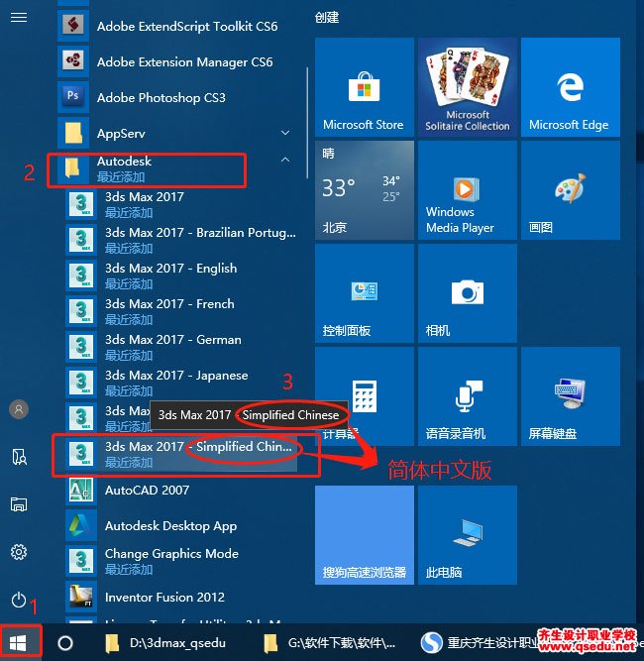Click 'AutoCAD 2007' label
The image size is (644, 661).
click(147, 490)
